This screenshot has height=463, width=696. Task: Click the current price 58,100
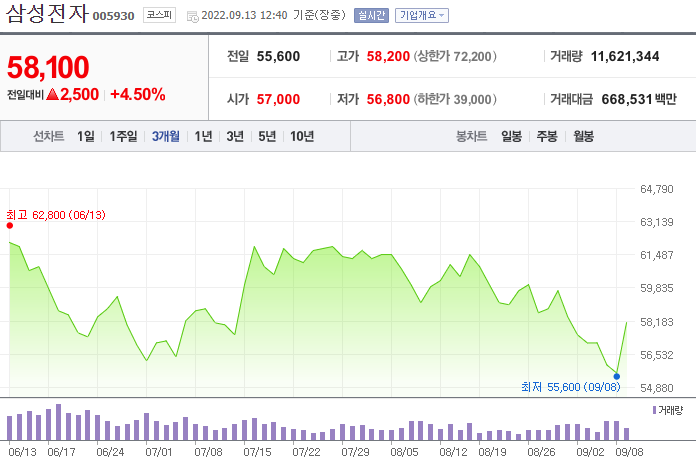tap(48, 67)
